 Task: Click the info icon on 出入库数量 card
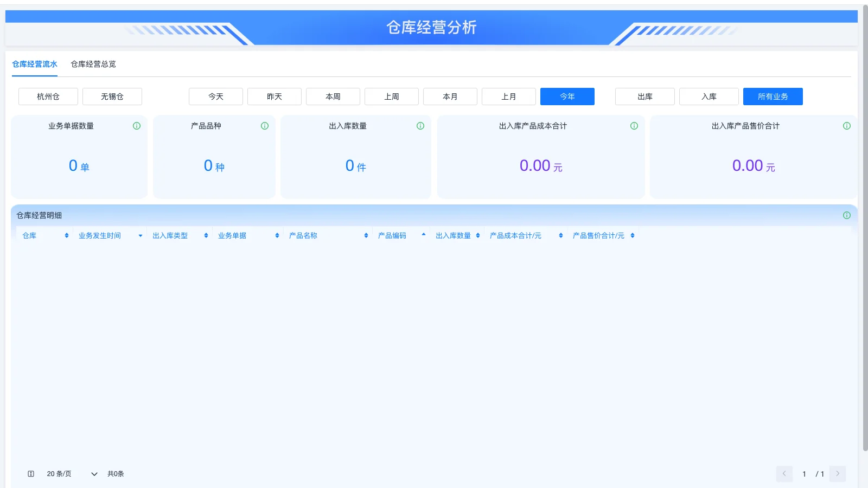[x=420, y=126]
